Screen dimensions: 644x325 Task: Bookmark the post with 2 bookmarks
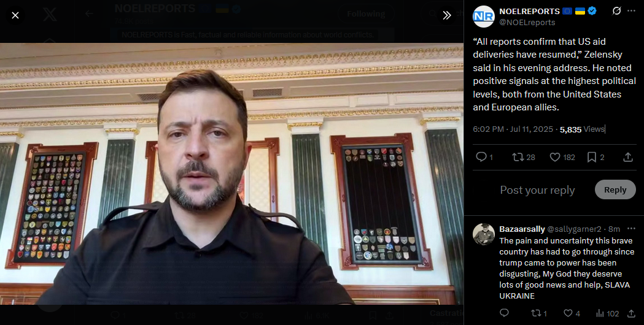pyautogui.click(x=596, y=157)
